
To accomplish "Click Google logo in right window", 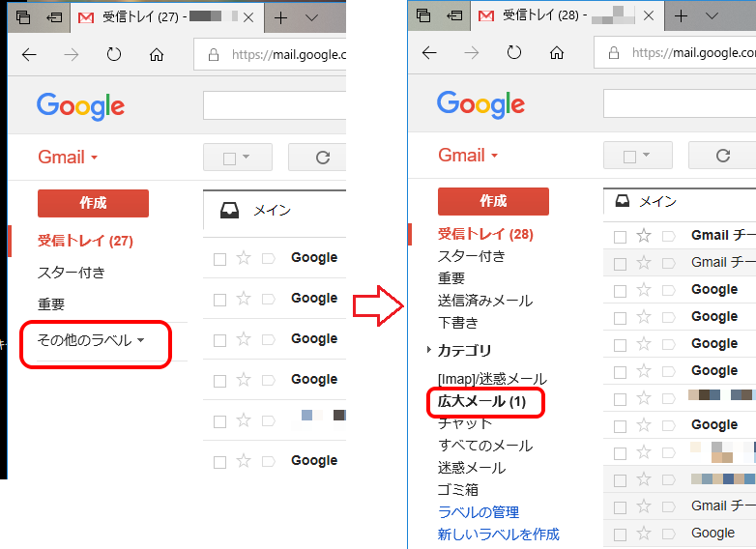I will tap(480, 104).
